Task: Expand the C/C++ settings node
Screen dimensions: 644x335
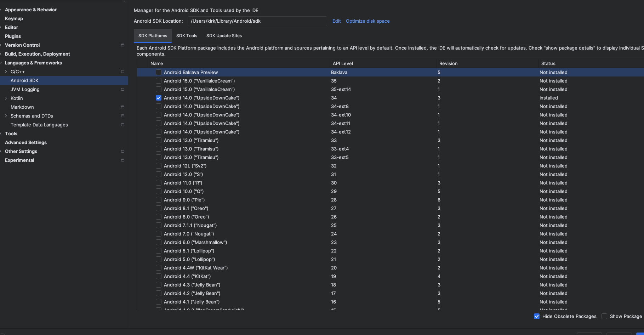Action: pyautogui.click(x=6, y=72)
